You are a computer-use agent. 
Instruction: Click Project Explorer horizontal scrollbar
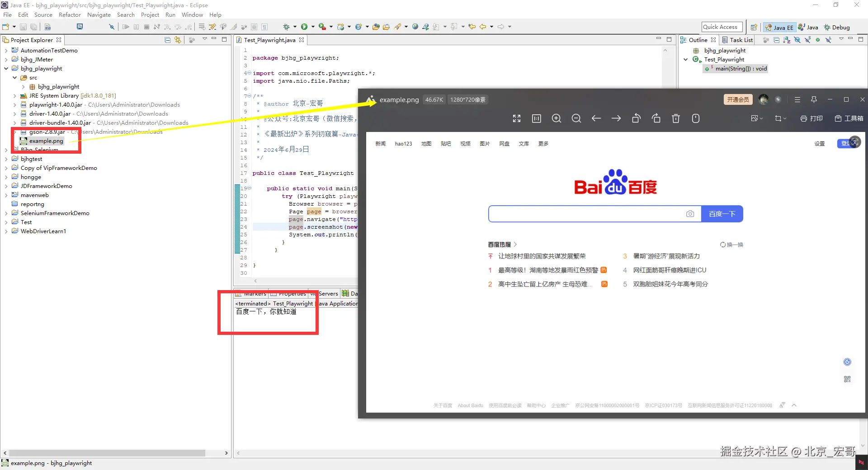pyautogui.click(x=107, y=453)
